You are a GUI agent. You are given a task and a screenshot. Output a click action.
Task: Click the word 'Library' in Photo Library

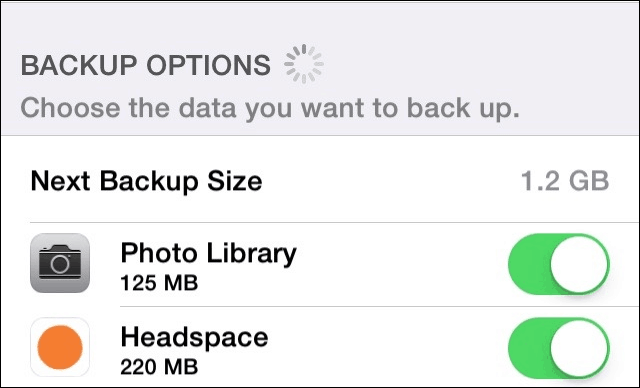point(251,253)
